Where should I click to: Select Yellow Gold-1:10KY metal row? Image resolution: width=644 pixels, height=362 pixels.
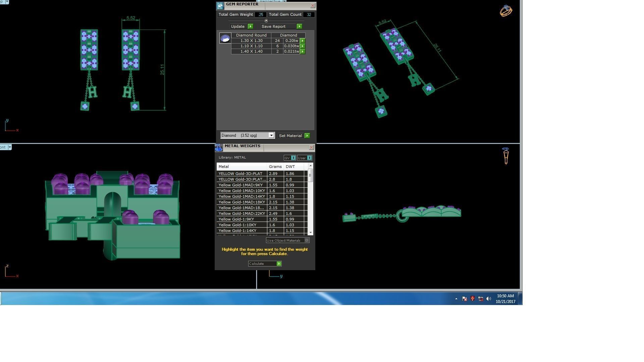[x=242, y=225]
